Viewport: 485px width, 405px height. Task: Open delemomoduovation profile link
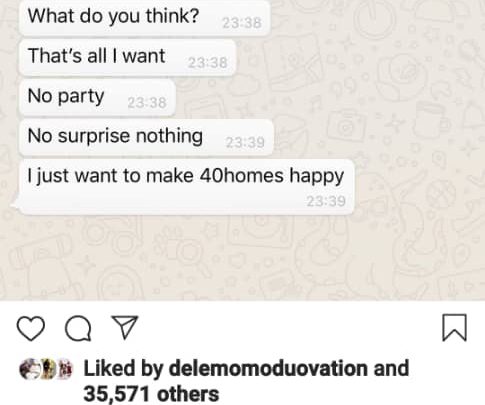pos(268,368)
